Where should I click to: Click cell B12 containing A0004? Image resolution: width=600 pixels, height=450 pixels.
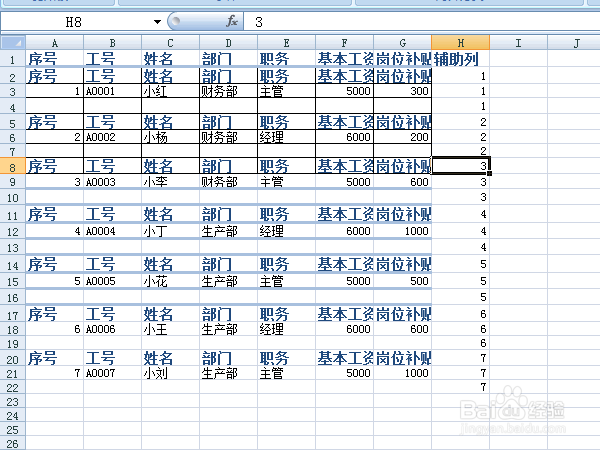pos(112,231)
